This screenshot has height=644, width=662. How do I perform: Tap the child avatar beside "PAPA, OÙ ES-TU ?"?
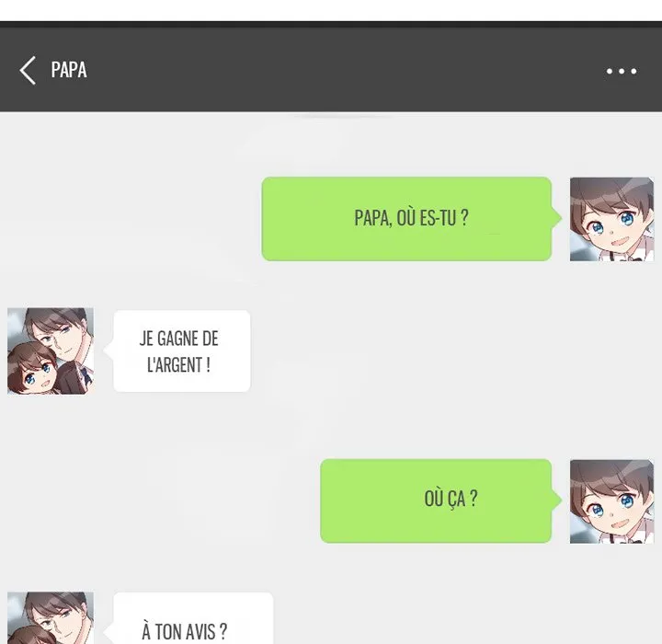pyautogui.click(x=611, y=219)
